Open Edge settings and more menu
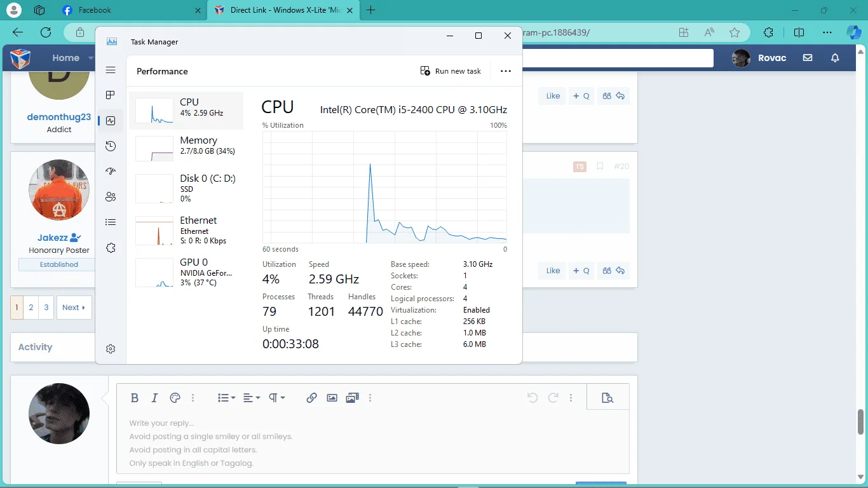 tap(827, 32)
